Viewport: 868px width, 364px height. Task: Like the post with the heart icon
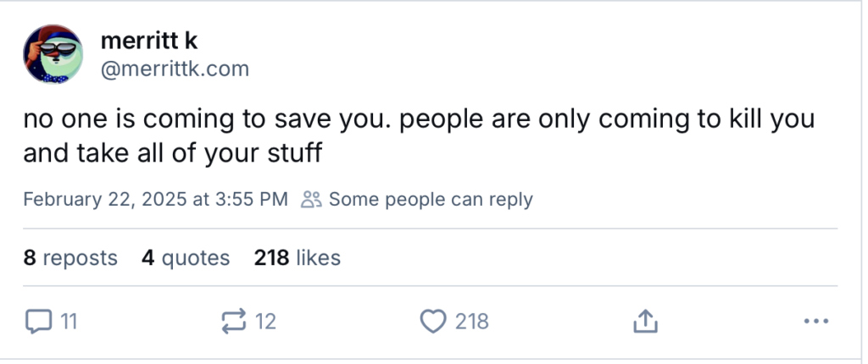(433, 322)
